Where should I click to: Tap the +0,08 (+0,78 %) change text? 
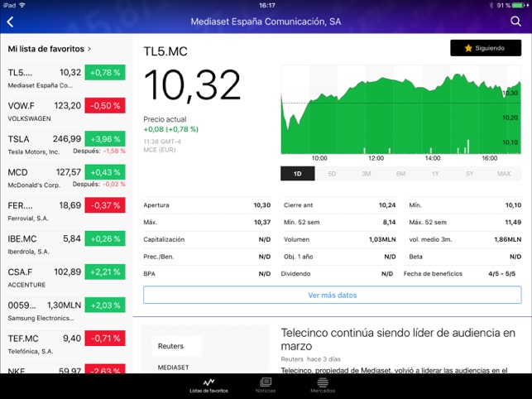[171, 129]
